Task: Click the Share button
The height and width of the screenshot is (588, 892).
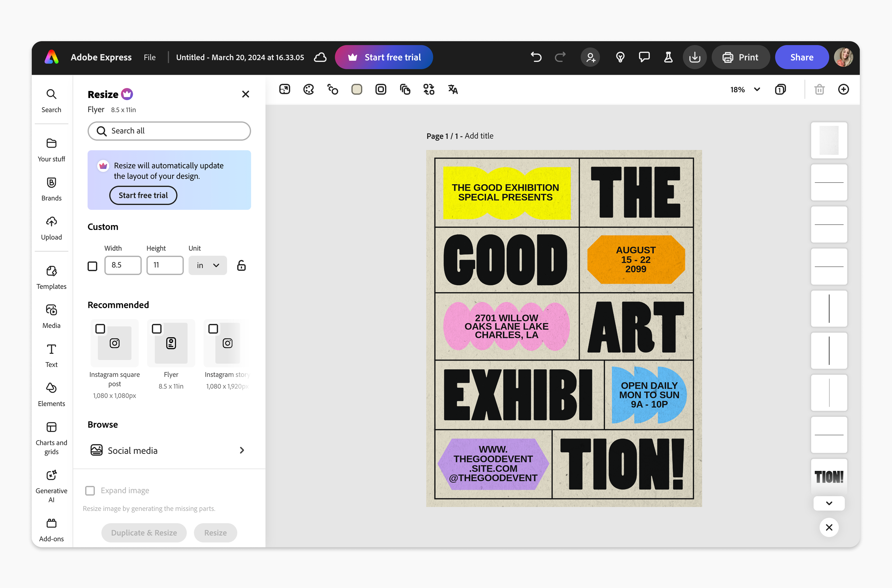Action: [802, 57]
